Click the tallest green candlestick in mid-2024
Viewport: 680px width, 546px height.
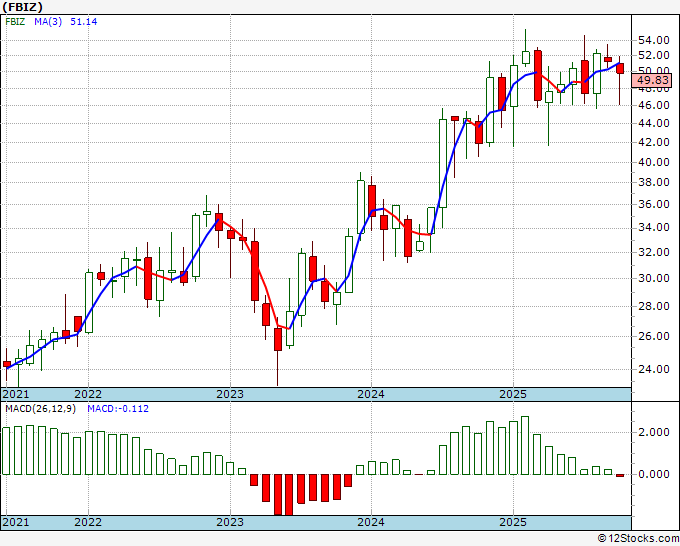tap(443, 163)
